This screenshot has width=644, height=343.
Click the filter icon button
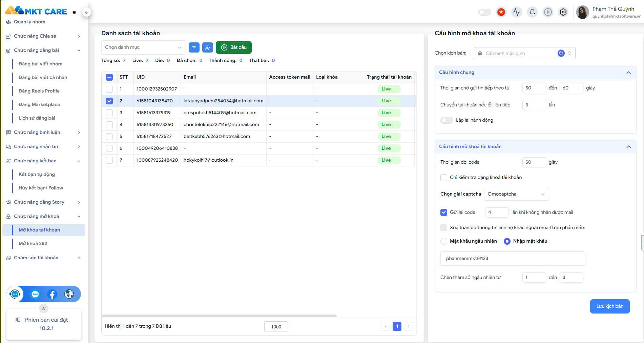tap(194, 47)
